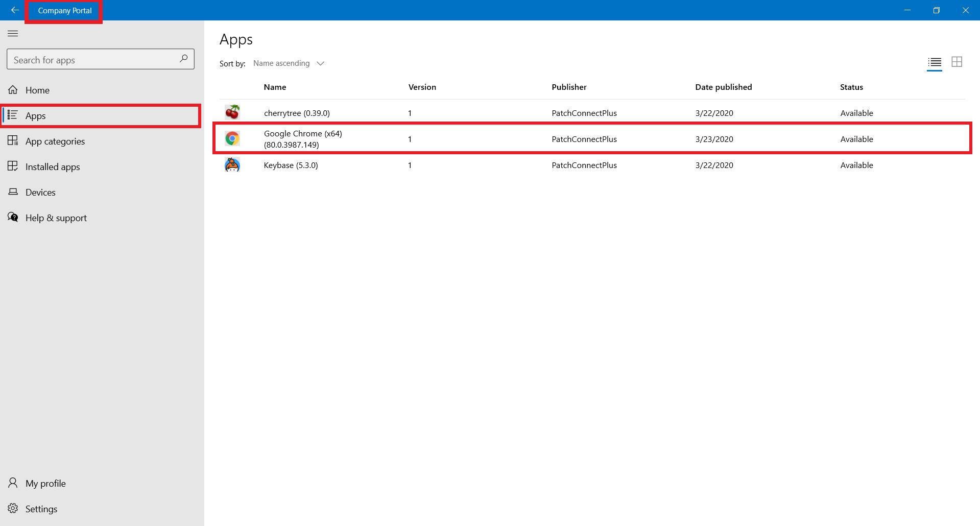Switch to tile view layout
Image resolution: width=980 pixels, height=526 pixels.
pyautogui.click(x=957, y=62)
